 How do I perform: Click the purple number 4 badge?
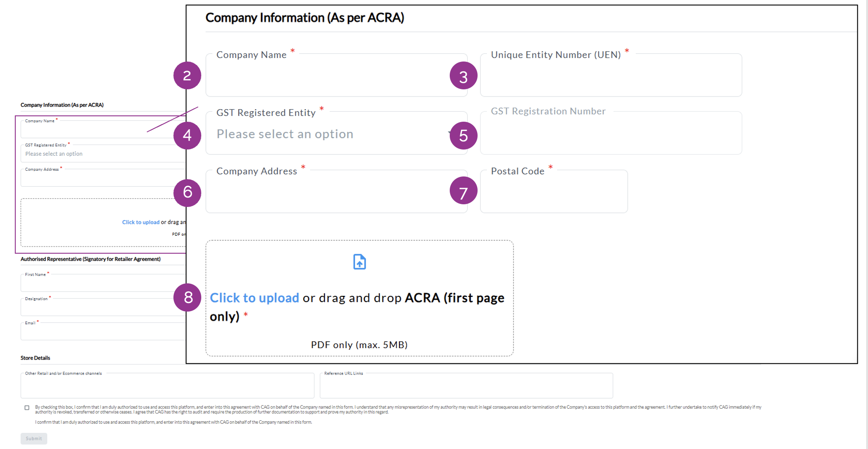pyautogui.click(x=187, y=135)
